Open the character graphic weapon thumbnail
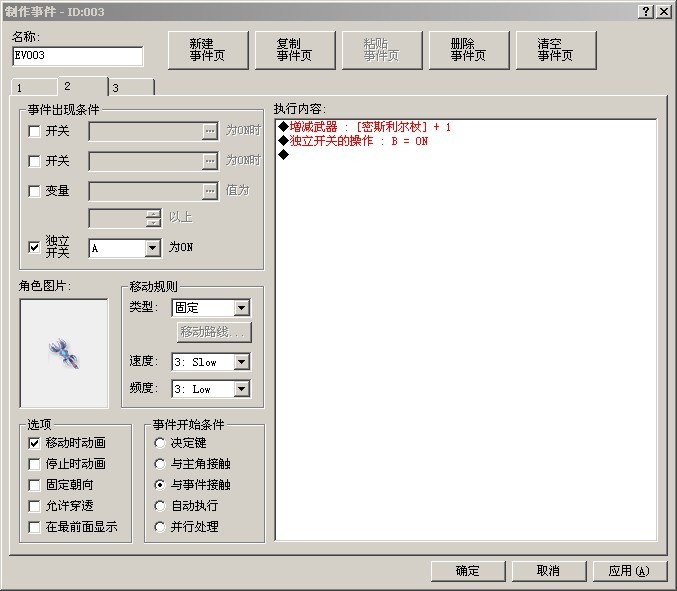677x591 pixels. pos(64,353)
